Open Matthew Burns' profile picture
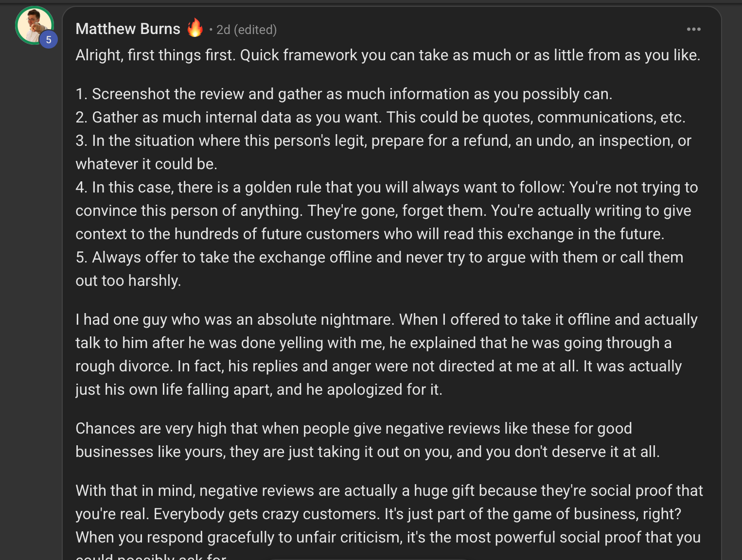 pos(33,24)
